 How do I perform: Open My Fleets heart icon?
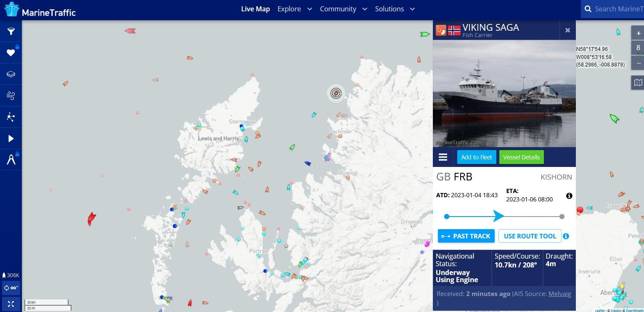pyautogui.click(x=11, y=53)
